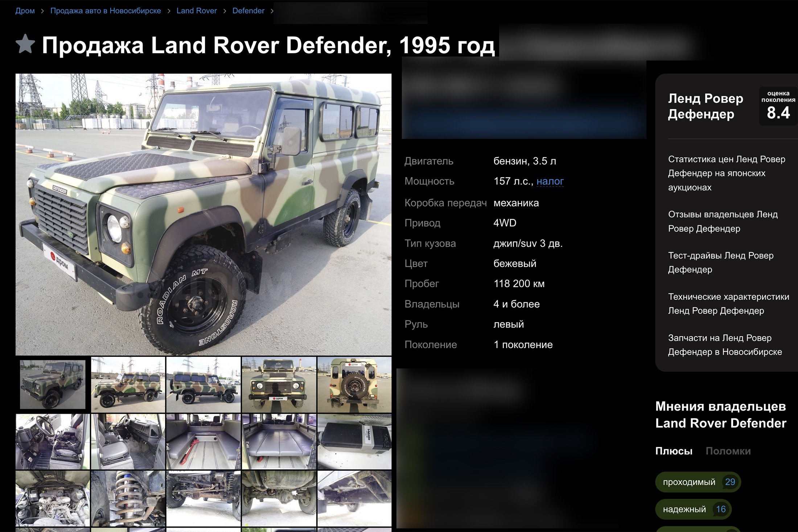The image size is (798, 532).
Task: Select the engine bay thumbnail
Action: pos(53,499)
